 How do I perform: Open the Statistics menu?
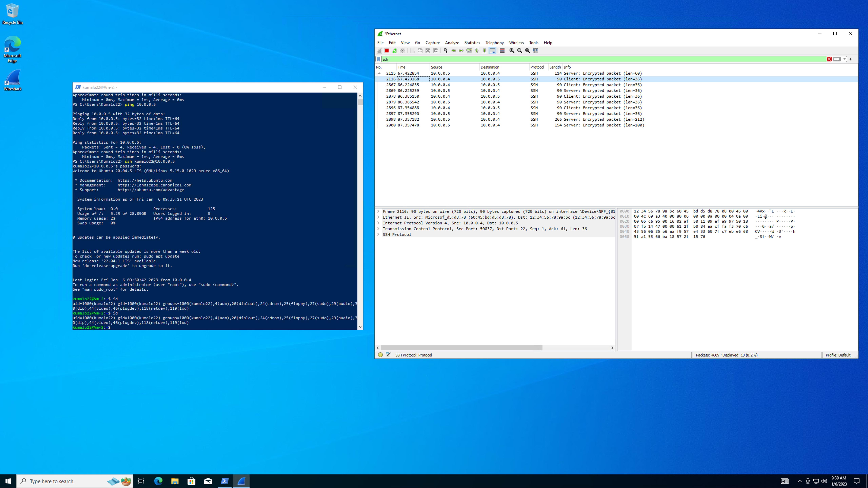(472, 43)
